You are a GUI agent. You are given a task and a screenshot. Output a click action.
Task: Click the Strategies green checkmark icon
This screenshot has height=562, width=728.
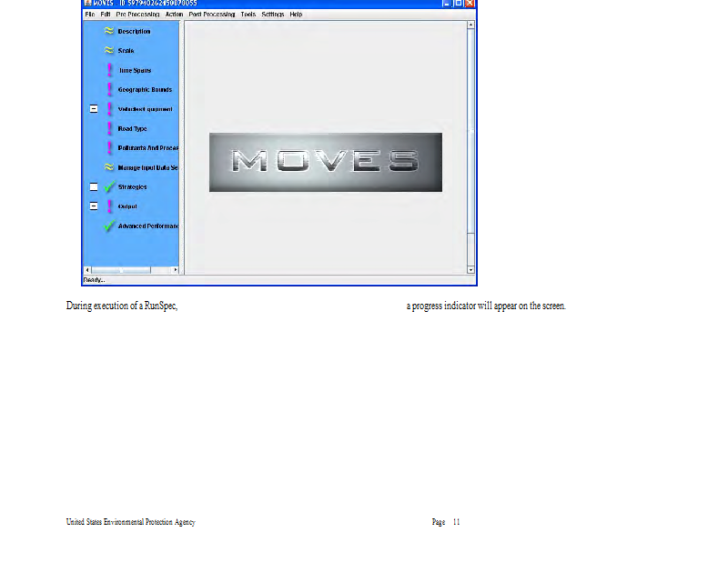(x=110, y=187)
